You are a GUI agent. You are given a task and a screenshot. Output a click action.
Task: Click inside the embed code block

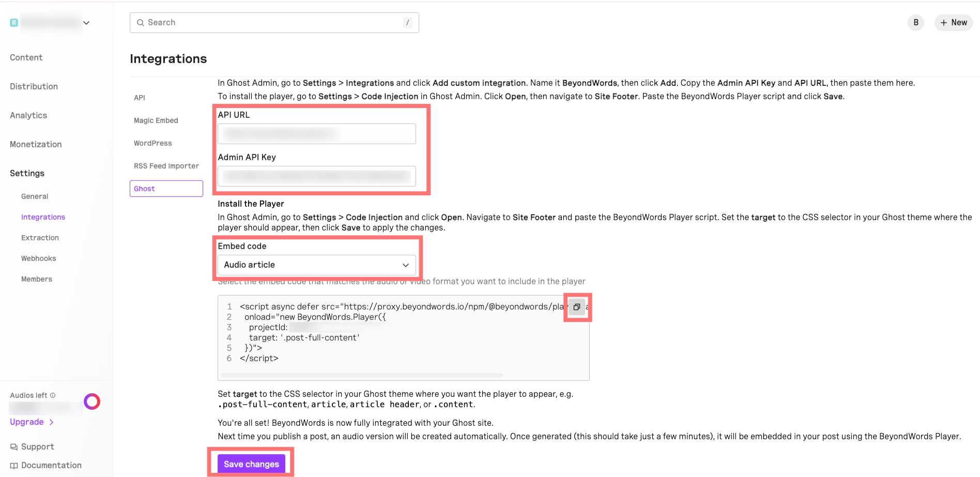pyautogui.click(x=404, y=338)
